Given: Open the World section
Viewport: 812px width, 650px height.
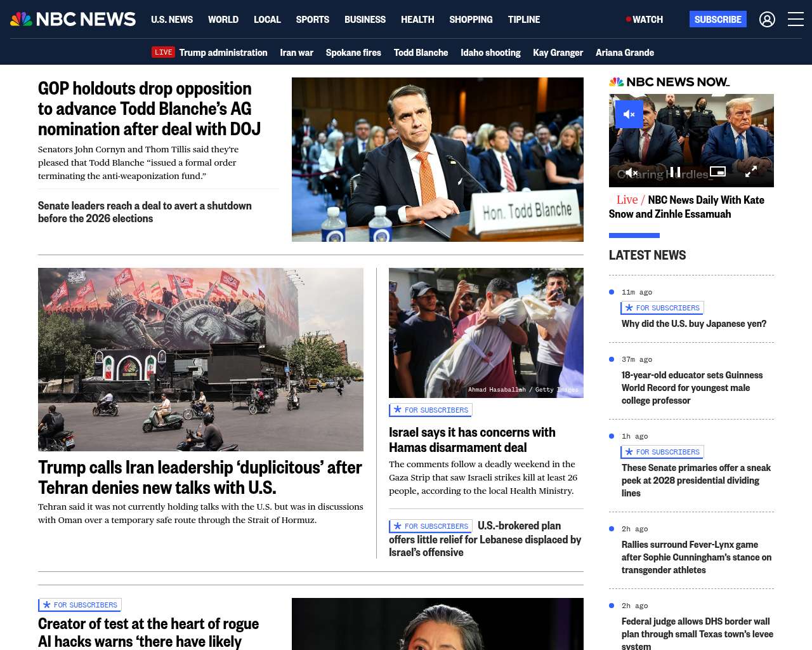Looking at the screenshot, I should [223, 20].
